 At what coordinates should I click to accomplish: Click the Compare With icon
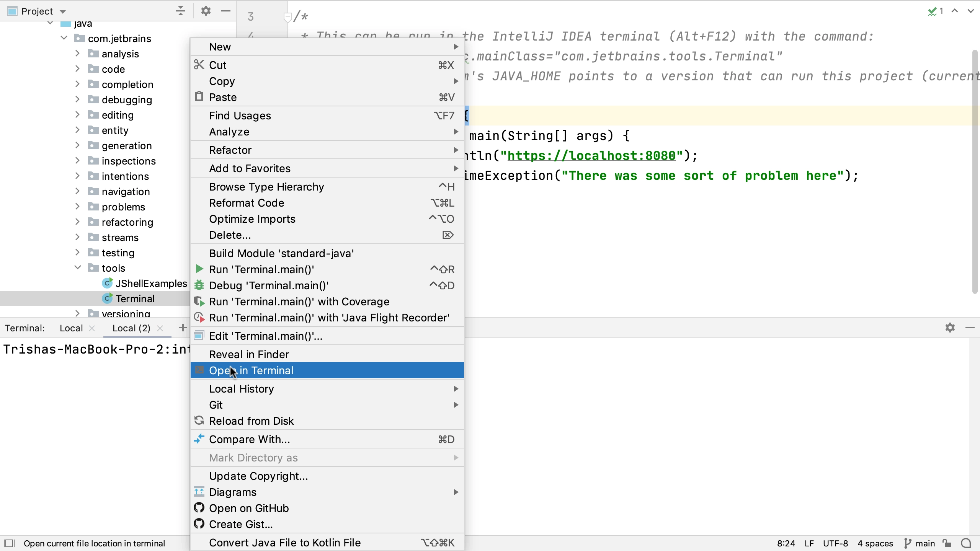point(198,439)
